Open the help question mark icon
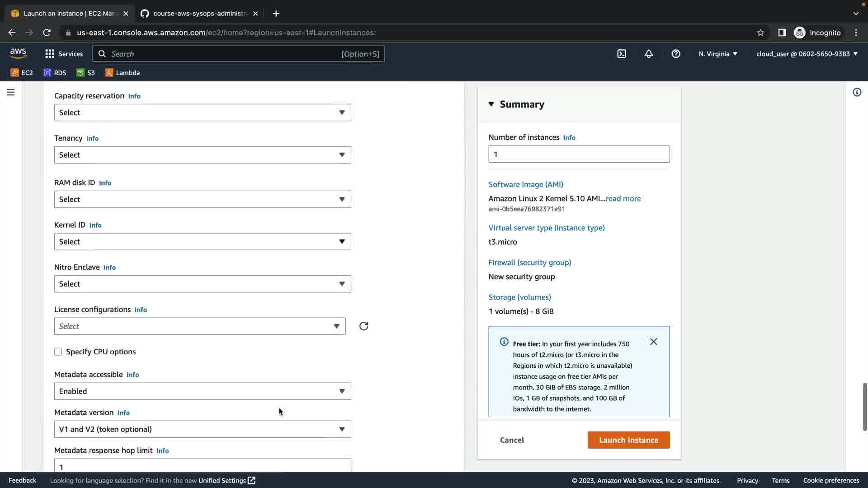Image resolution: width=868 pixels, height=488 pixels. click(675, 54)
